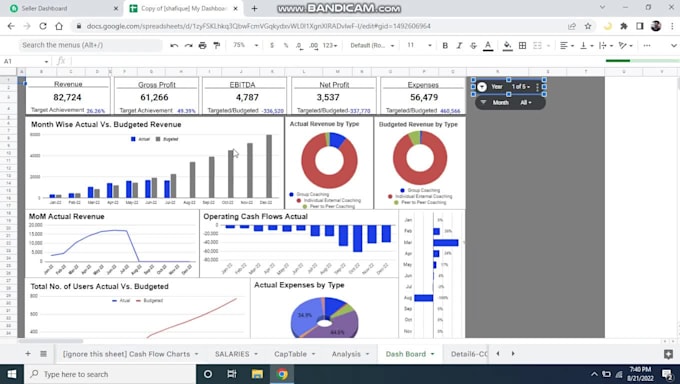Format as currency
The height and width of the screenshot is (384, 680).
272,46
